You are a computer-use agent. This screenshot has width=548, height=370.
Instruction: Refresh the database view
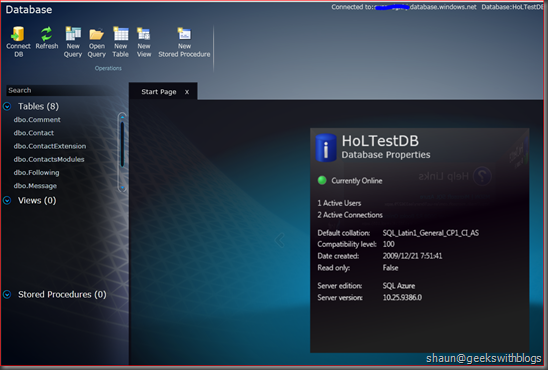click(46, 38)
